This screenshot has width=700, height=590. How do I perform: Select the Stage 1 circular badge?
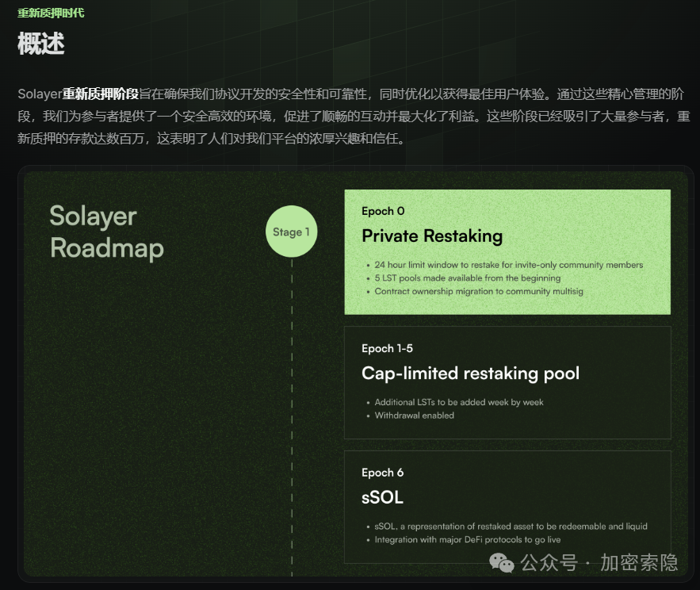coord(291,231)
